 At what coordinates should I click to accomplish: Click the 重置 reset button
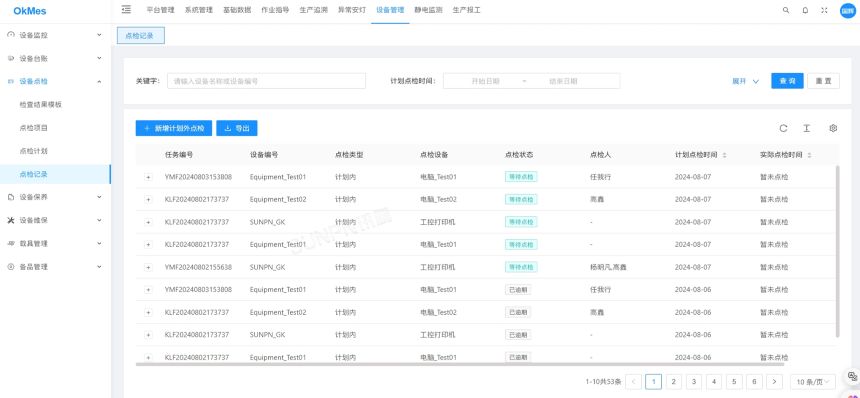pos(823,81)
